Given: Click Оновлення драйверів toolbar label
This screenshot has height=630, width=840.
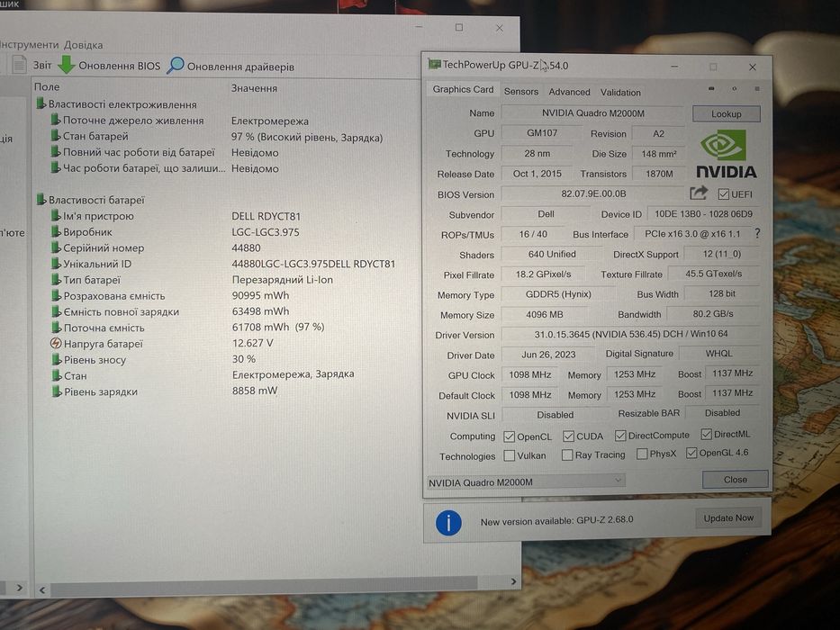Looking at the screenshot, I should pos(240,67).
